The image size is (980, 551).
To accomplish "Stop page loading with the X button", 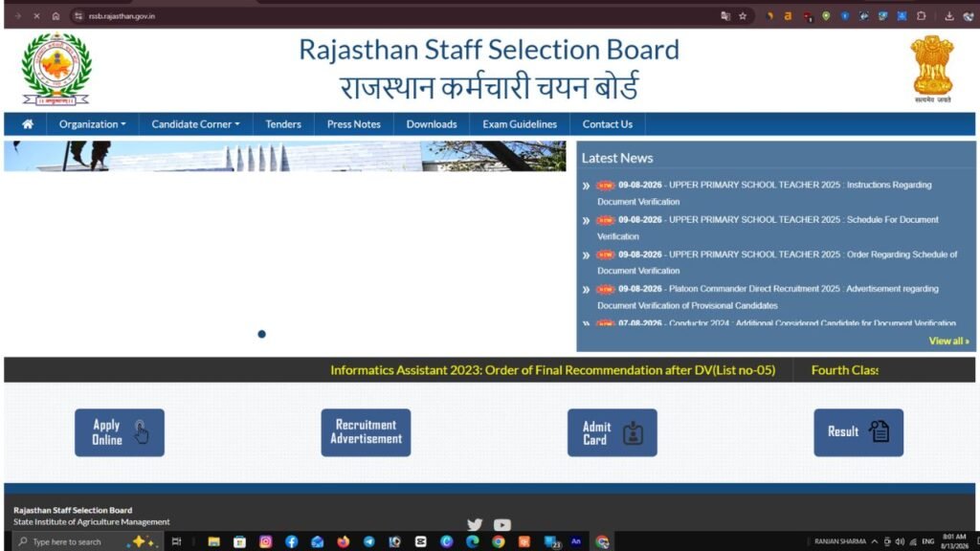I will pyautogui.click(x=36, y=16).
